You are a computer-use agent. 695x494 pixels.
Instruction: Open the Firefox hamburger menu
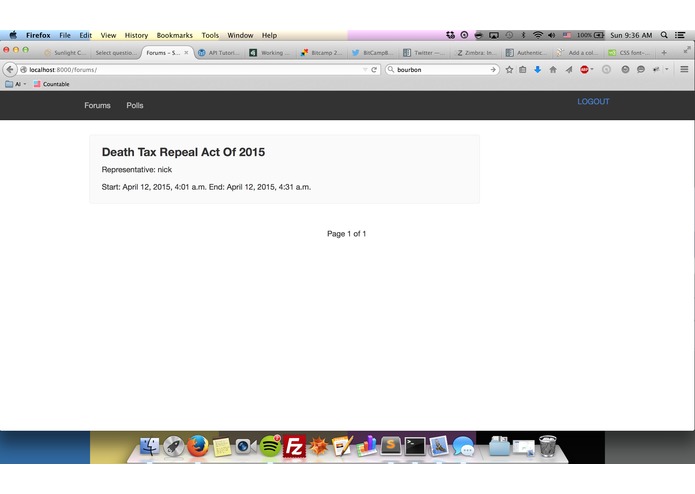click(x=684, y=69)
